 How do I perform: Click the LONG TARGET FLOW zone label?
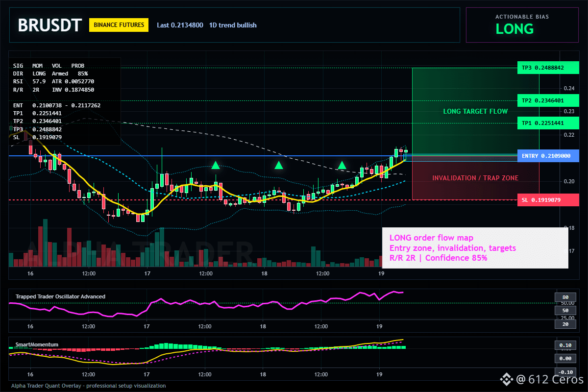(475, 111)
